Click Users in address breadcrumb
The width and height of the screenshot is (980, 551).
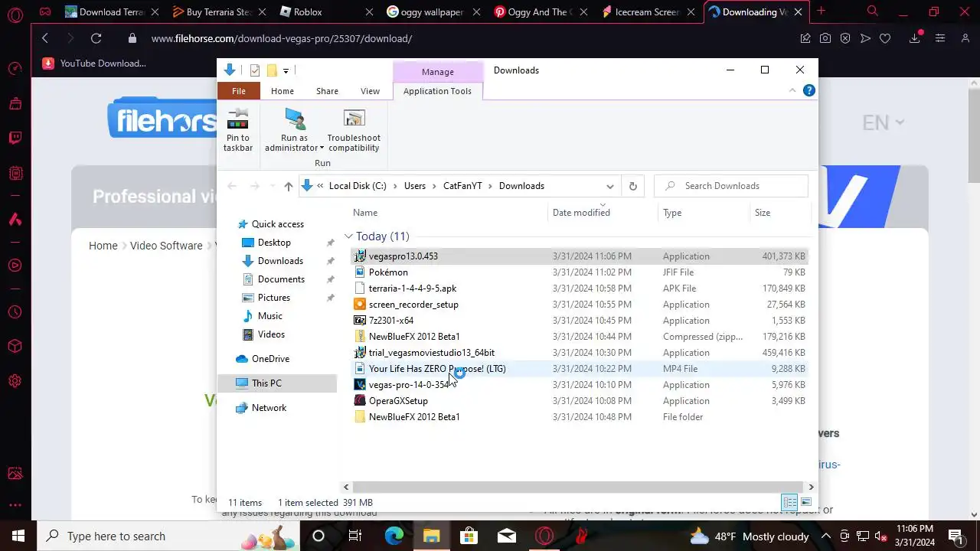point(414,186)
